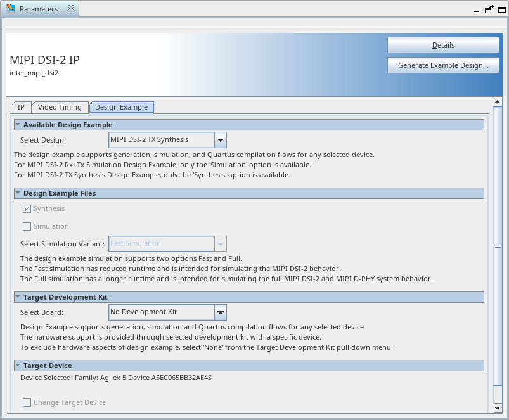Select the Design Example tab

122,107
